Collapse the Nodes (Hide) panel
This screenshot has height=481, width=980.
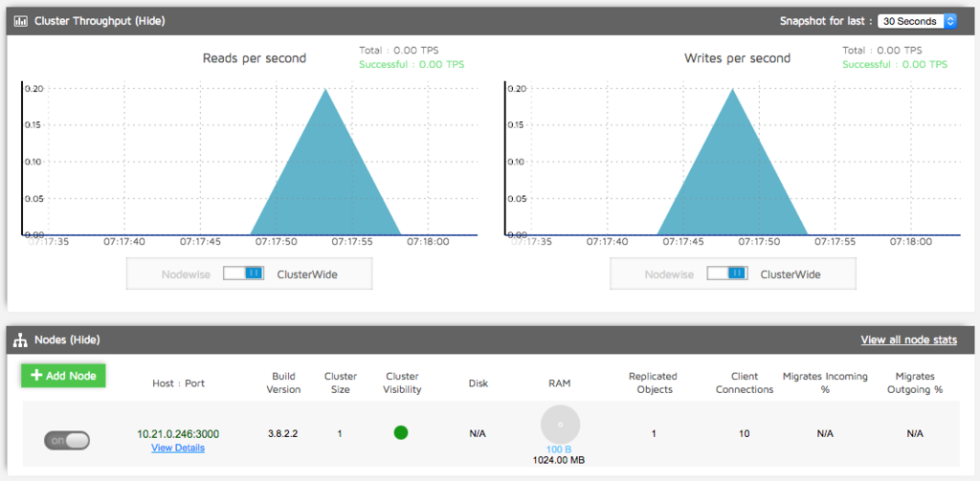coord(67,339)
